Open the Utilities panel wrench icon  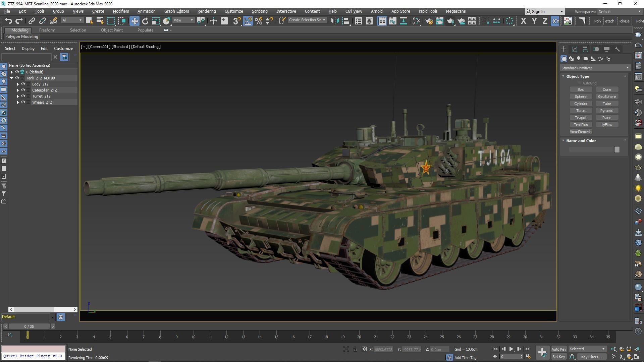click(618, 49)
